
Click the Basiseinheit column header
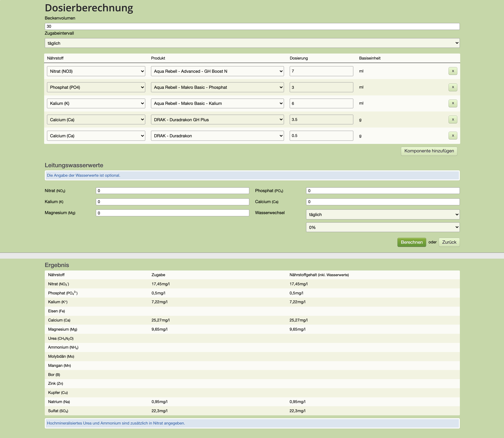370,58
